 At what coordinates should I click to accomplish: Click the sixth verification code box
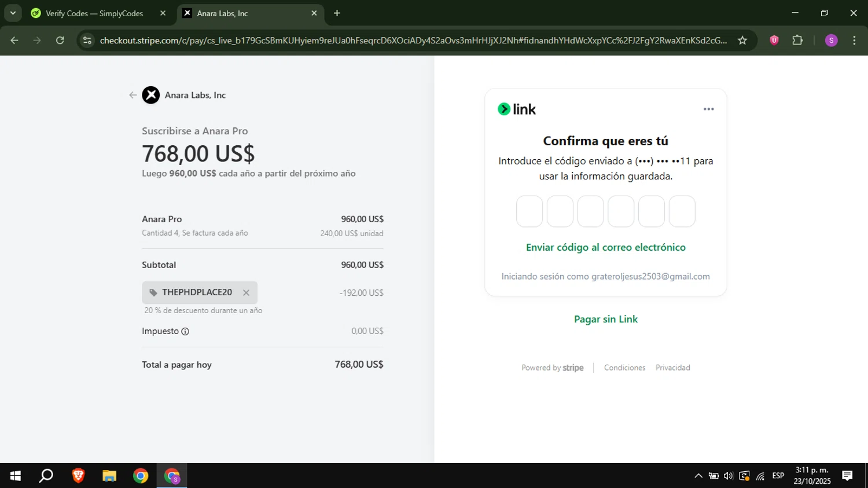[x=682, y=211]
